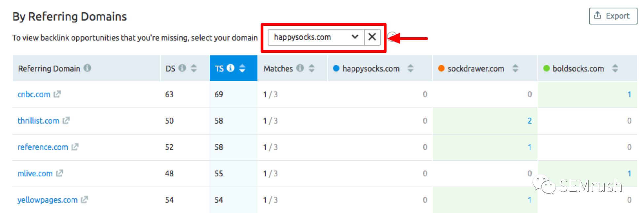Show info icon for TS column
The width and height of the screenshot is (644, 213).
pyautogui.click(x=231, y=68)
